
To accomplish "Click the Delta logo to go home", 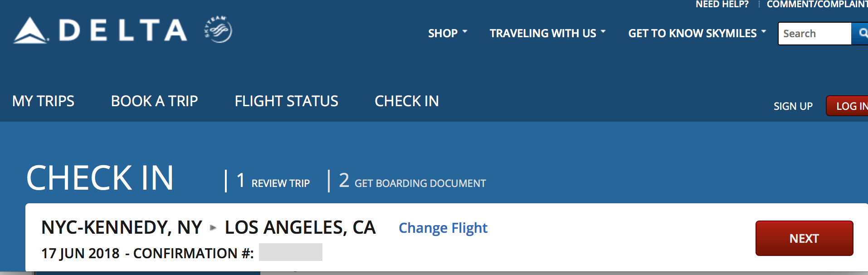I will 100,30.
